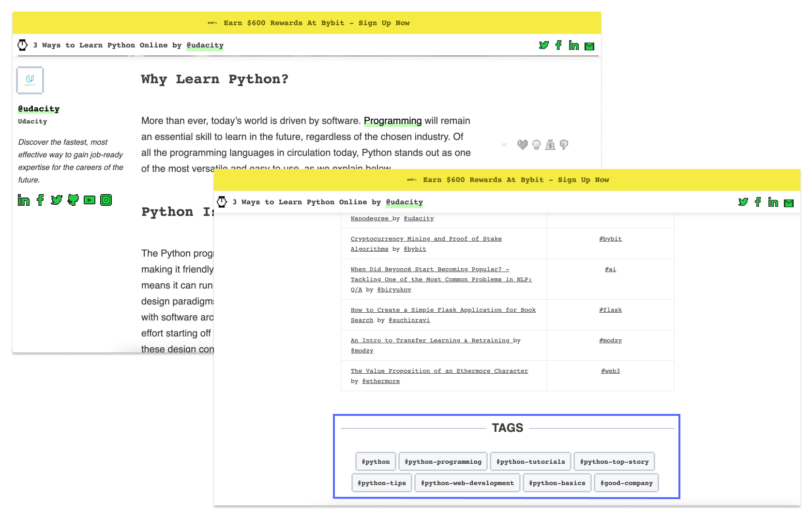Image resolution: width=812 pixels, height=518 pixels.
Task: Open Udacity's YouTube icon in author sidebar
Action: (x=90, y=200)
